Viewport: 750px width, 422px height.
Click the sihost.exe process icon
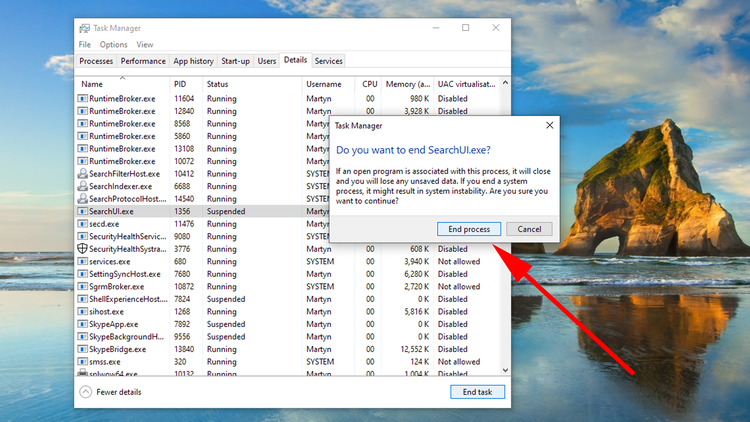[x=83, y=312]
